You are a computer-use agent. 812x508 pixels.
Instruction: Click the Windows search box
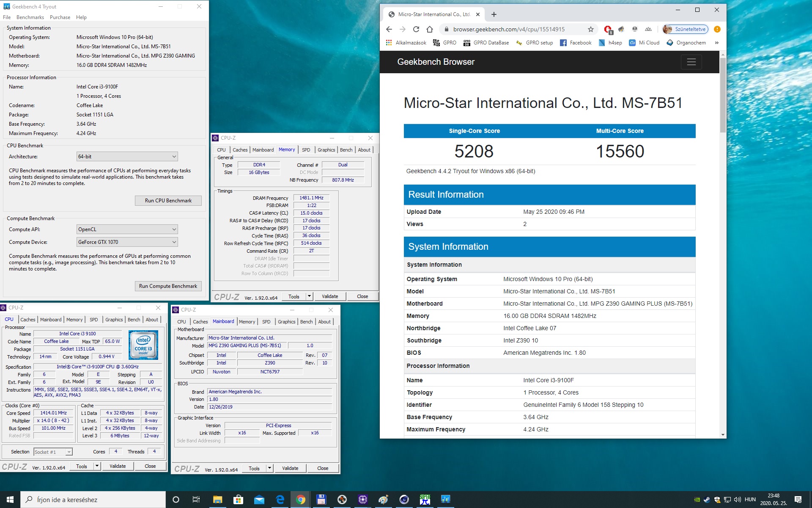coord(93,500)
